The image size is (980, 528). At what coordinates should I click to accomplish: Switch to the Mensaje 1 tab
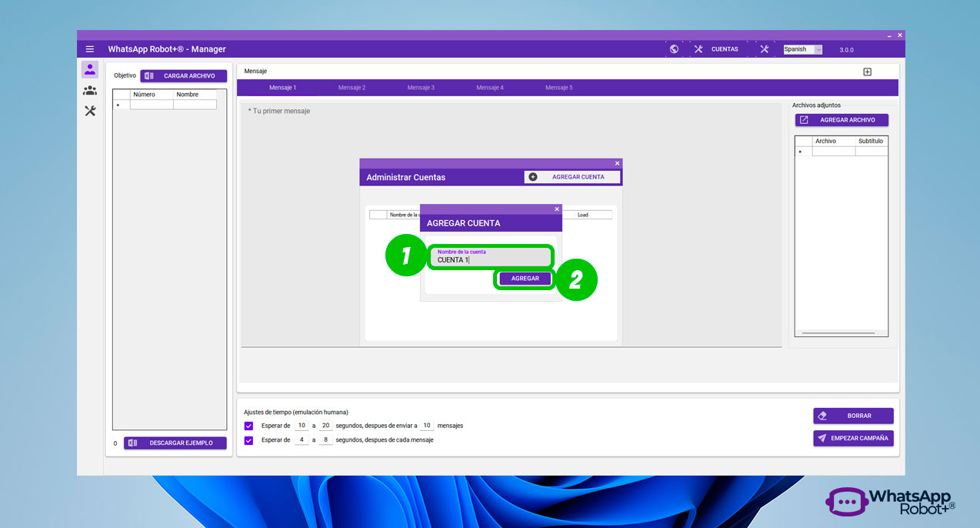pyautogui.click(x=282, y=88)
